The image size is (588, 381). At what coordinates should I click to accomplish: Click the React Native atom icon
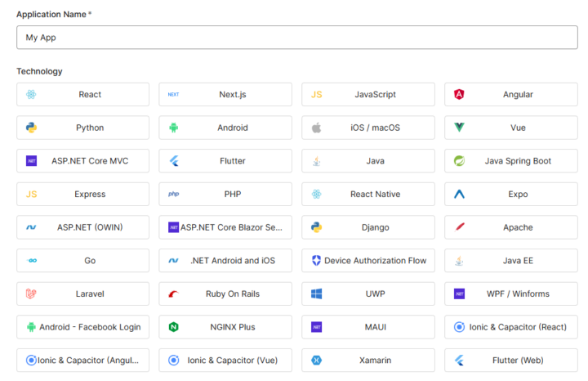pos(317,194)
